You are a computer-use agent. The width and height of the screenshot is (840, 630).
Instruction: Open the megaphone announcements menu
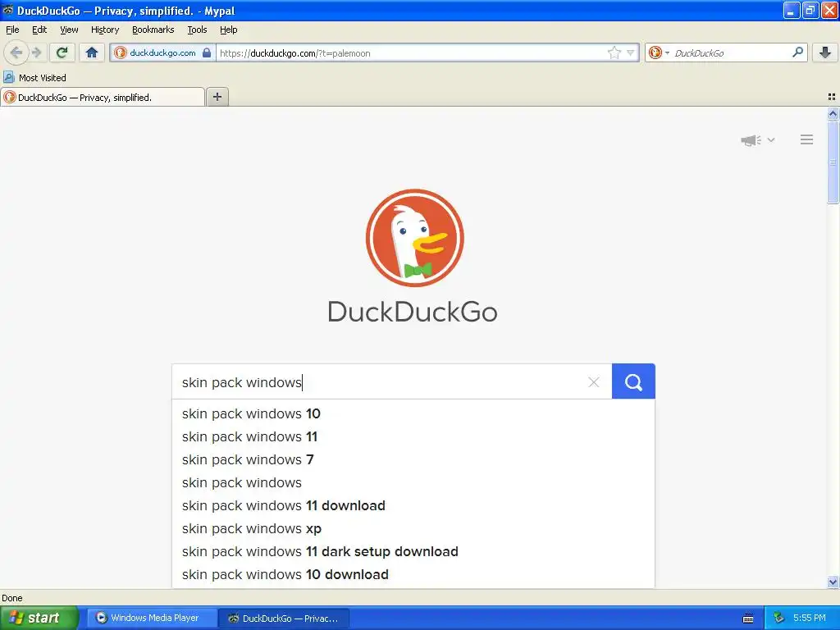(x=757, y=140)
